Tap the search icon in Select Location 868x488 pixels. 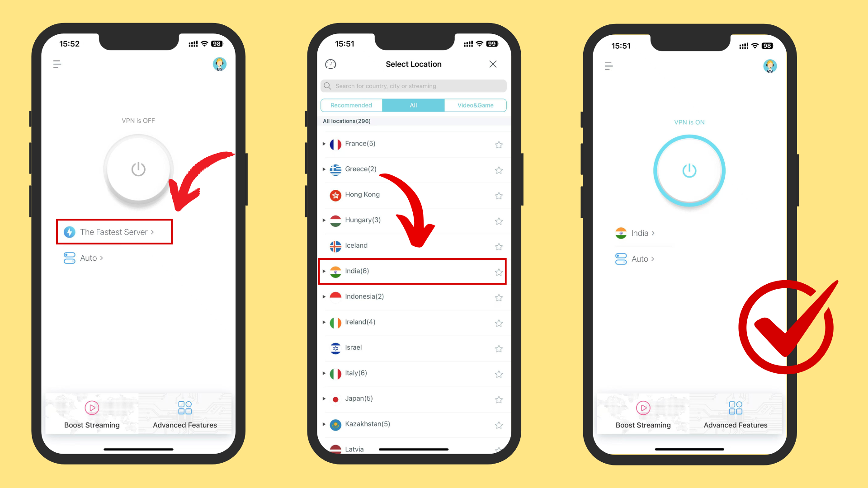328,85
